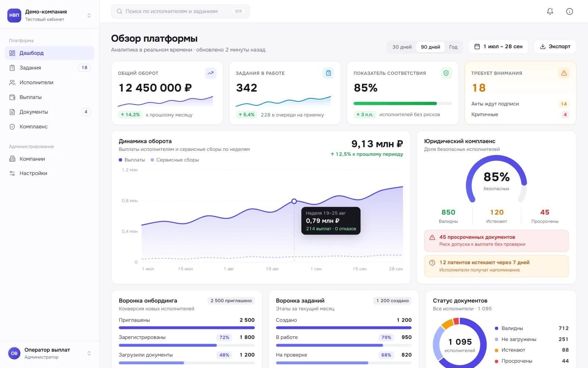This screenshot has width=588, height=368.
Task: Open Документы in the sidebar
Action: pyautogui.click(x=50, y=112)
